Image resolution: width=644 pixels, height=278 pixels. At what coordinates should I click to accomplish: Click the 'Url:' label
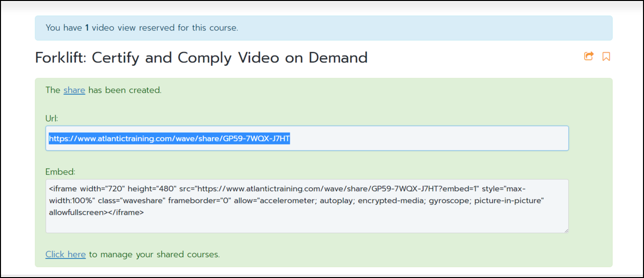click(52, 118)
